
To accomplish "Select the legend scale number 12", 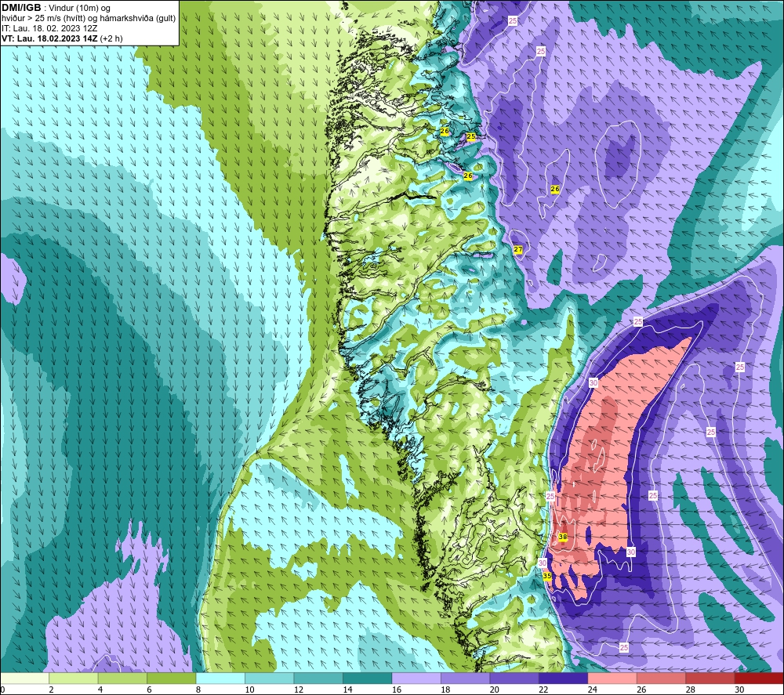I will pos(299,690).
